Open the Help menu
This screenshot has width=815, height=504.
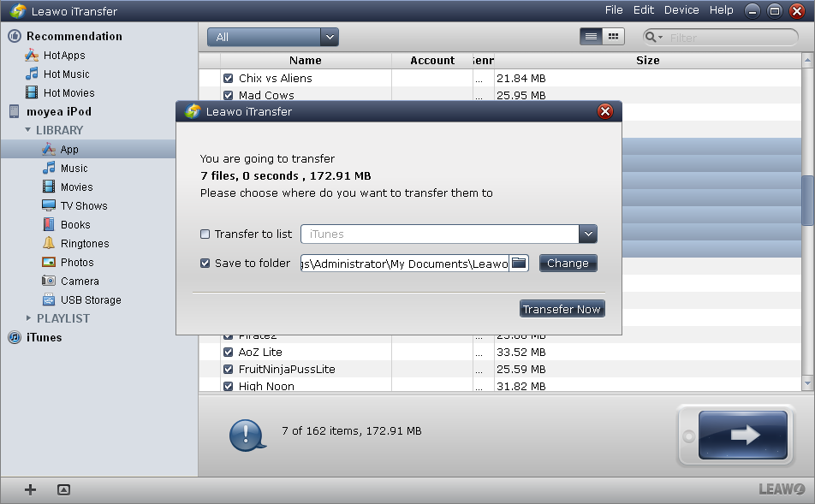pos(722,10)
